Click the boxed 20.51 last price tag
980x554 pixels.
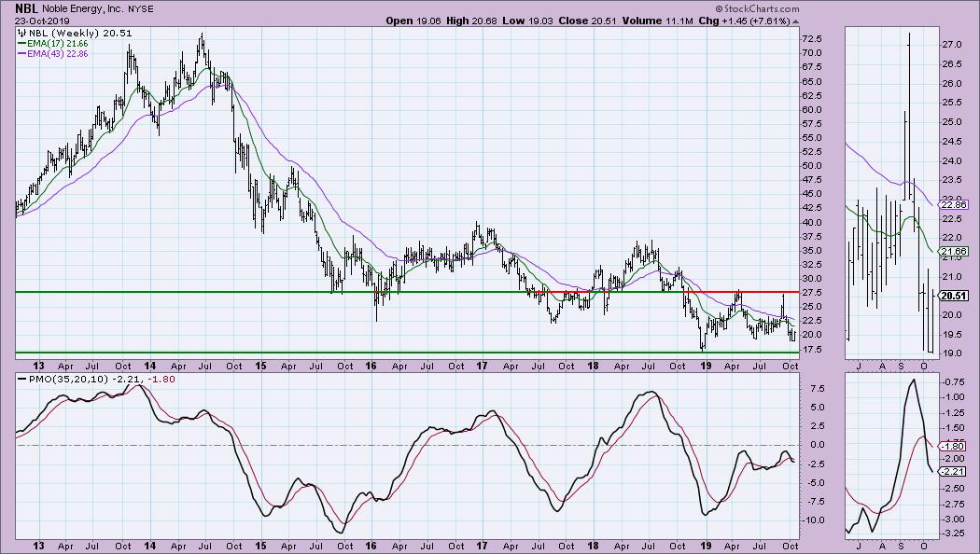pyautogui.click(x=954, y=296)
